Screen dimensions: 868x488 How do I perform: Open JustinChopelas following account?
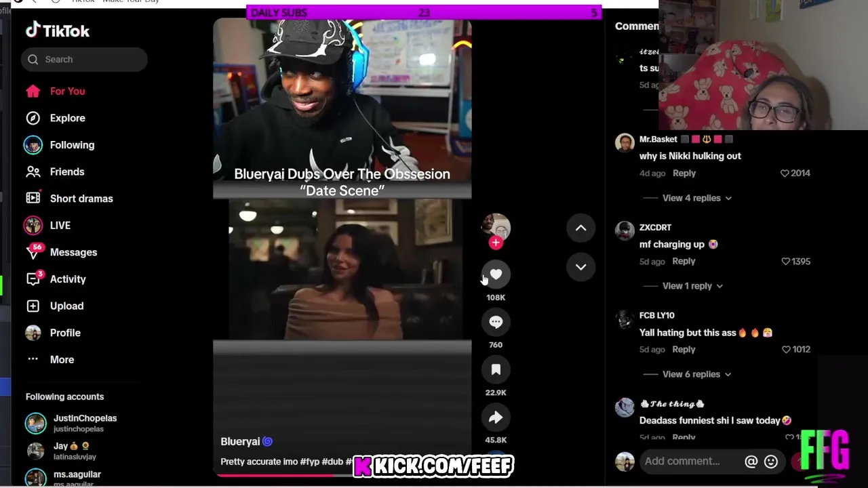(x=71, y=423)
